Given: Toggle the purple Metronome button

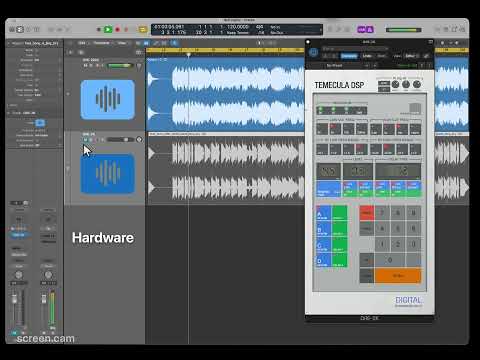Looking at the screenshot, I should [370, 30].
